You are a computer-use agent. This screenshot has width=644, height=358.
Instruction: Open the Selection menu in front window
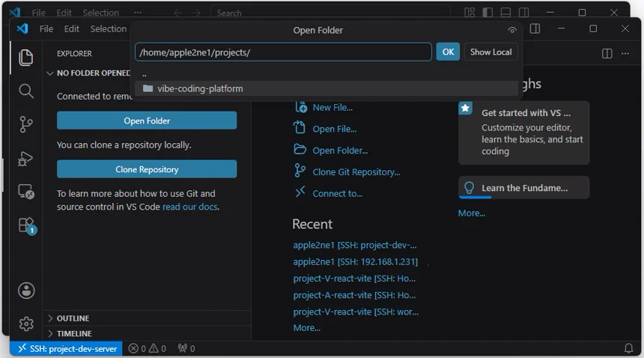pos(109,28)
